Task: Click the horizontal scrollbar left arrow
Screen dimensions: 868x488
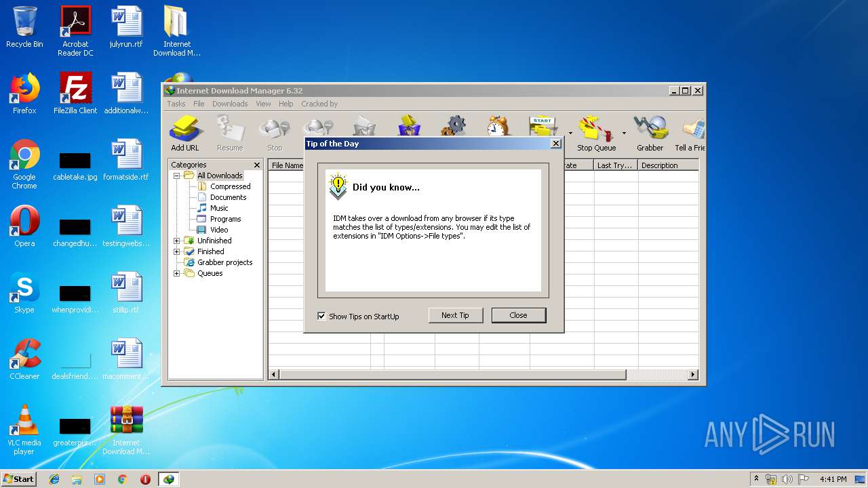Action: click(274, 375)
